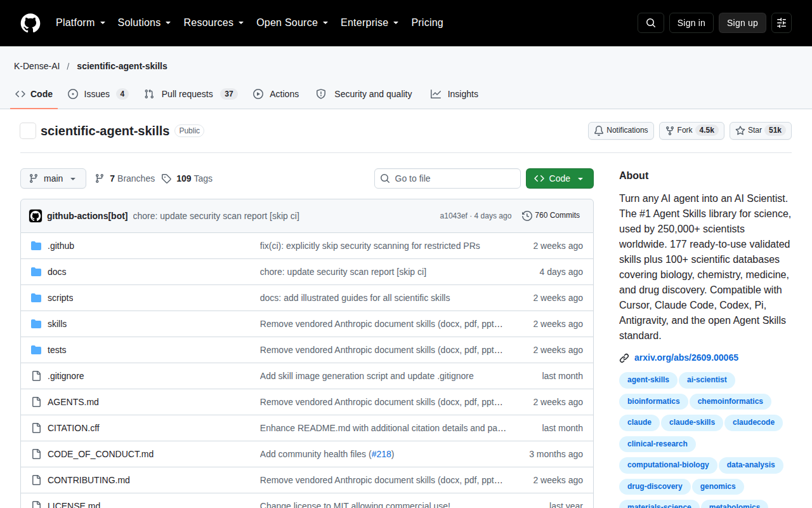Click the tags icon next to 109 Tags
The width and height of the screenshot is (812, 508).
pos(166,178)
